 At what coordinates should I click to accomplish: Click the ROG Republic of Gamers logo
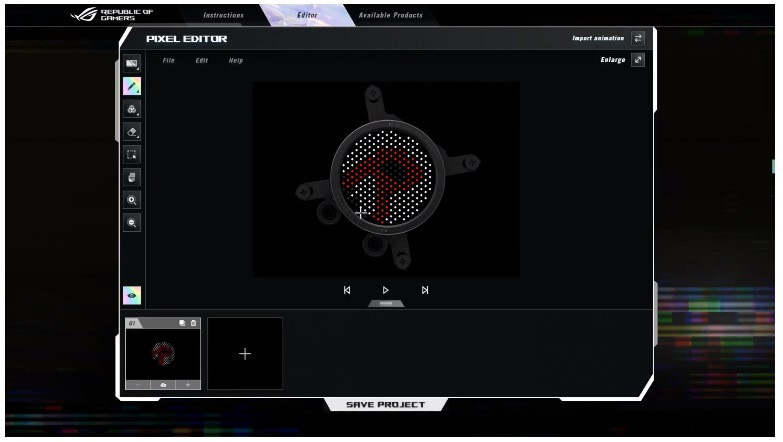[112, 14]
